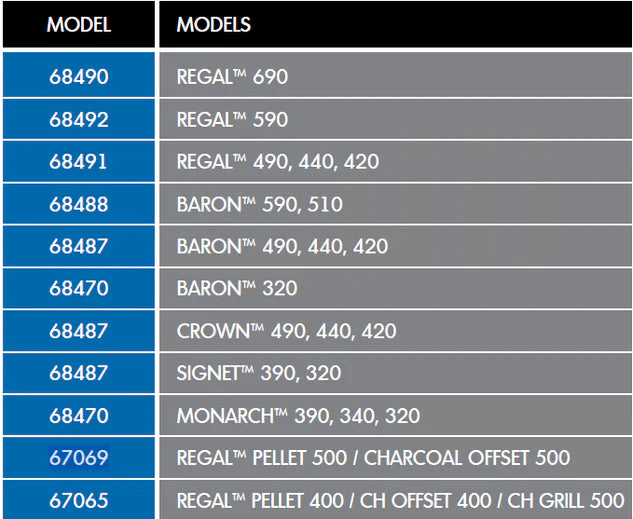
Task: Select model number 67065
Action: 78,500
